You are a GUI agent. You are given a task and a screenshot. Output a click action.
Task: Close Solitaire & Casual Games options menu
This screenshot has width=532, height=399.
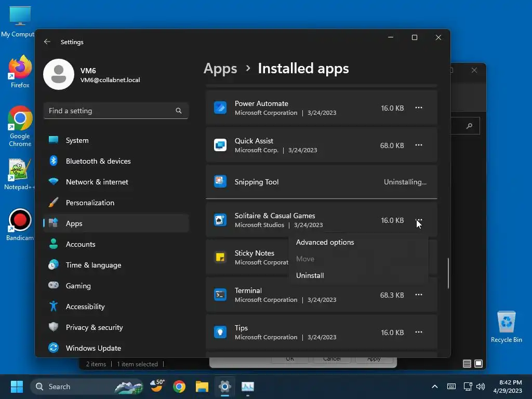coord(419,220)
